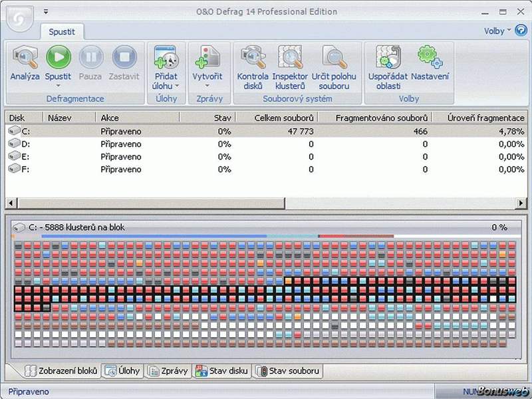
Task: Click the 47 773 total files cell
Action: [301, 131]
